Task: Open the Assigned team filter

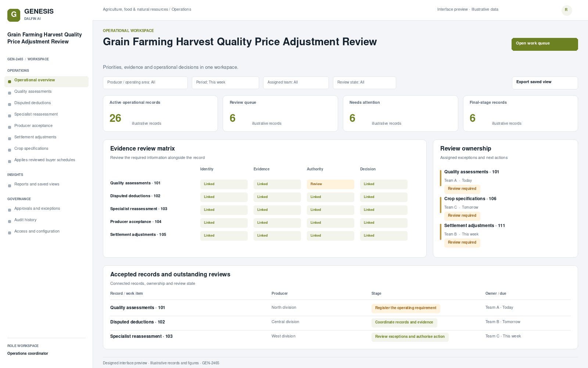Action: coord(296,83)
